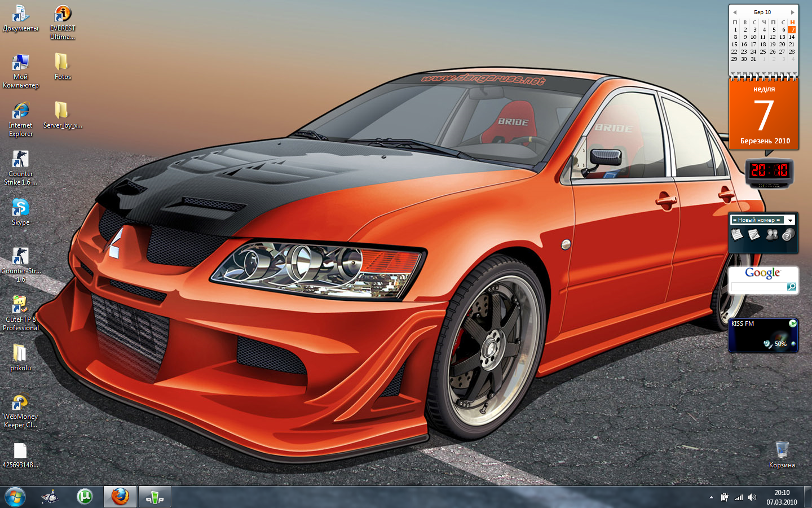
Task: Start Skype from the desktop
Action: point(20,212)
